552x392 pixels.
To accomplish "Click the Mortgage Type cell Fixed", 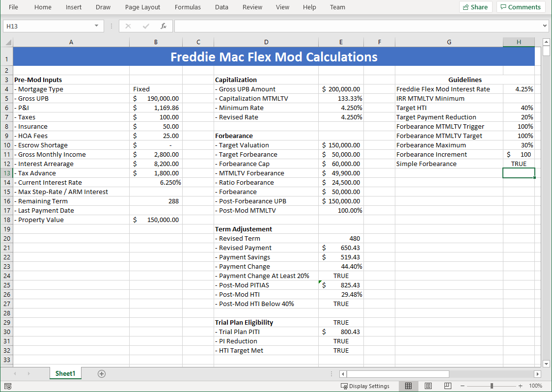I will pyautogui.click(x=156, y=89).
